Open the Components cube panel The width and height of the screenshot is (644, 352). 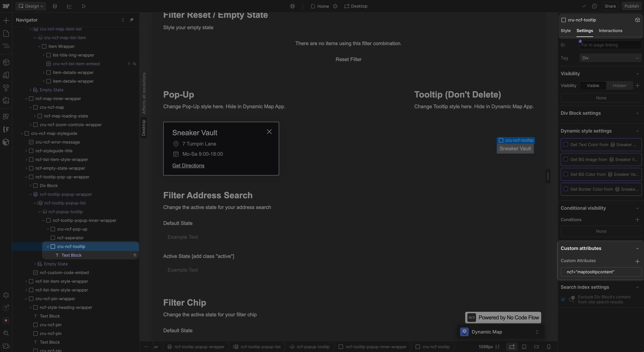pos(6,62)
